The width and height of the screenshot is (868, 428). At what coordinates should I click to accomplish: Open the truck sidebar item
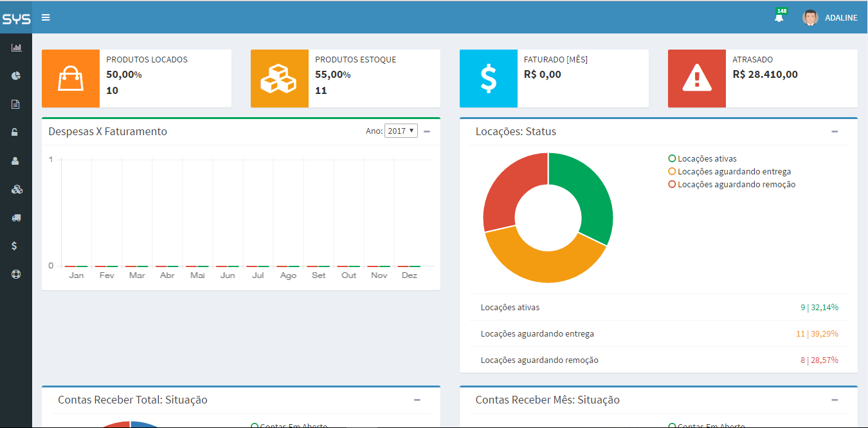coord(16,218)
